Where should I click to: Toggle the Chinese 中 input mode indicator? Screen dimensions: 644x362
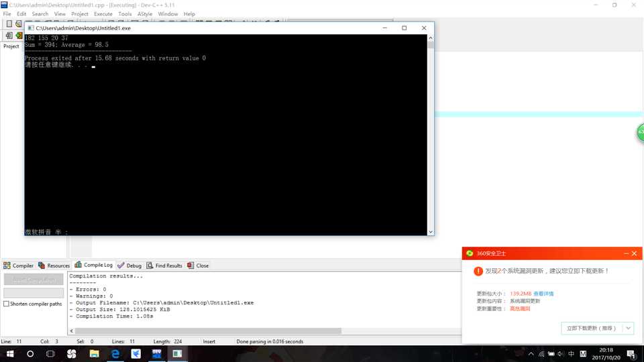(572, 354)
